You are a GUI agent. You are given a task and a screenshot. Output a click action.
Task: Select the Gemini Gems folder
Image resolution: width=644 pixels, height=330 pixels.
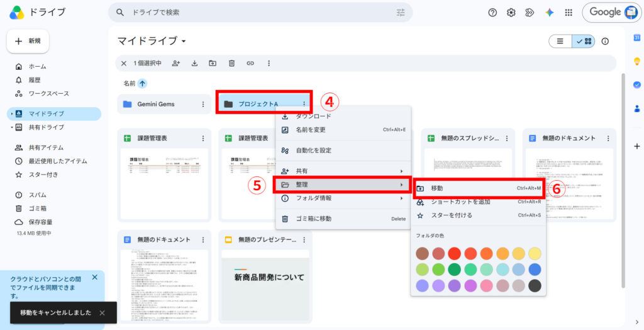[x=164, y=105]
